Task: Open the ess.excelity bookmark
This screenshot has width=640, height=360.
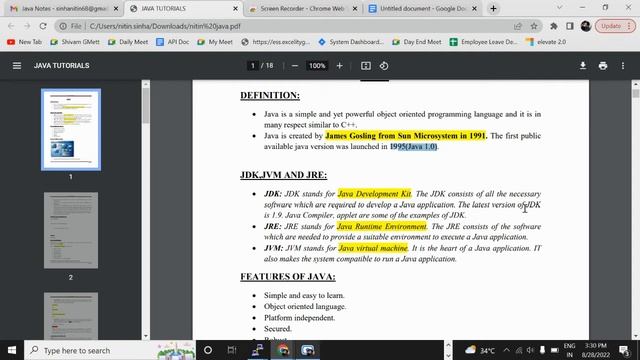Action: pyautogui.click(x=276, y=42)
